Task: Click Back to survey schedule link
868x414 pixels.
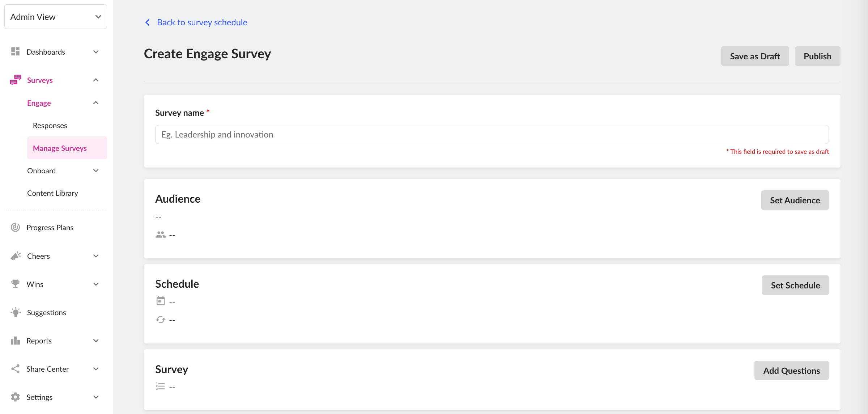Action: tap(202, 22)
